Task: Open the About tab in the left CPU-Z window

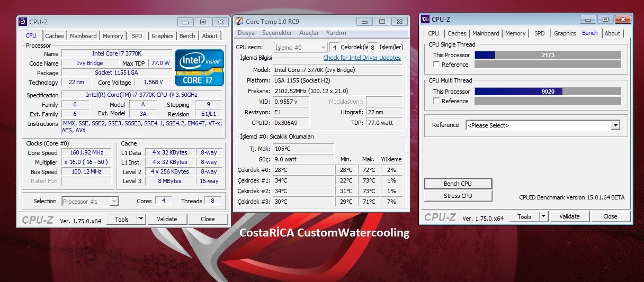Action: [x=210, y=36]
